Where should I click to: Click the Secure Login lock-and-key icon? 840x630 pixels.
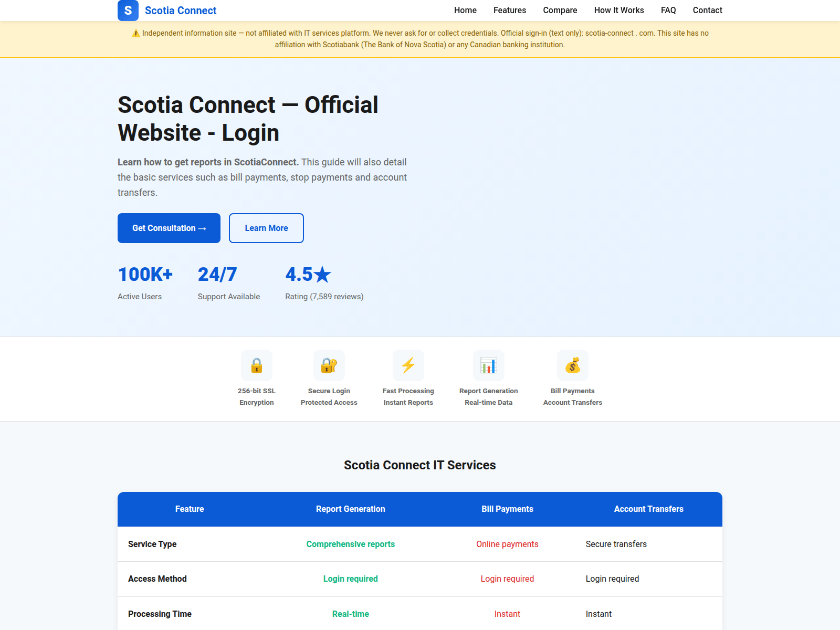[329, 365]
